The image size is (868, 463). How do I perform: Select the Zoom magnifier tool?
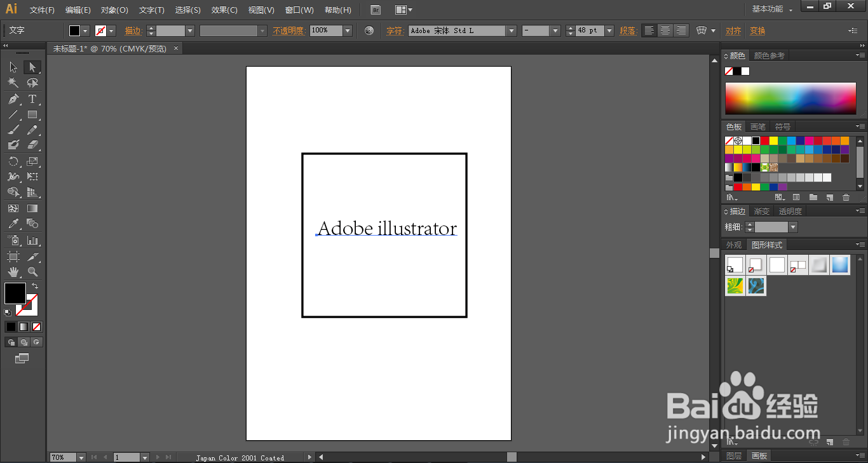click(32, 272)
